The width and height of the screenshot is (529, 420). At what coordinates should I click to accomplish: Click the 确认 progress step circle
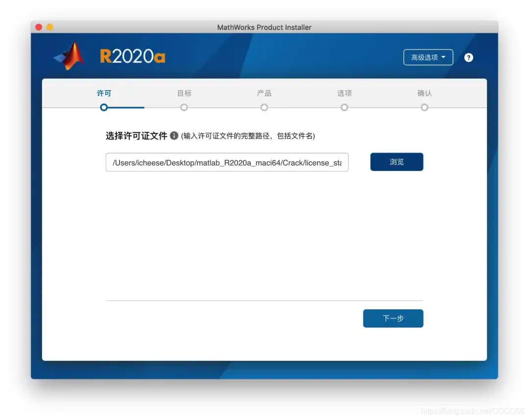coord(424,107)
